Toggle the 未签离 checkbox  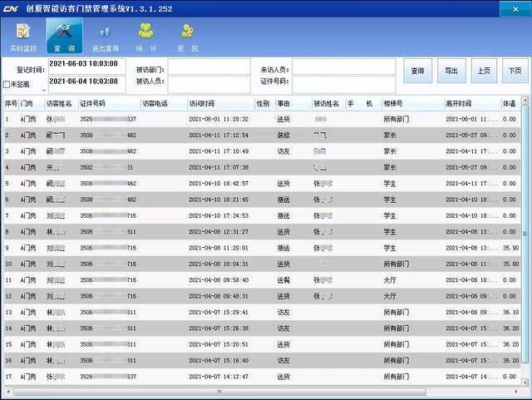pos(7,85)
